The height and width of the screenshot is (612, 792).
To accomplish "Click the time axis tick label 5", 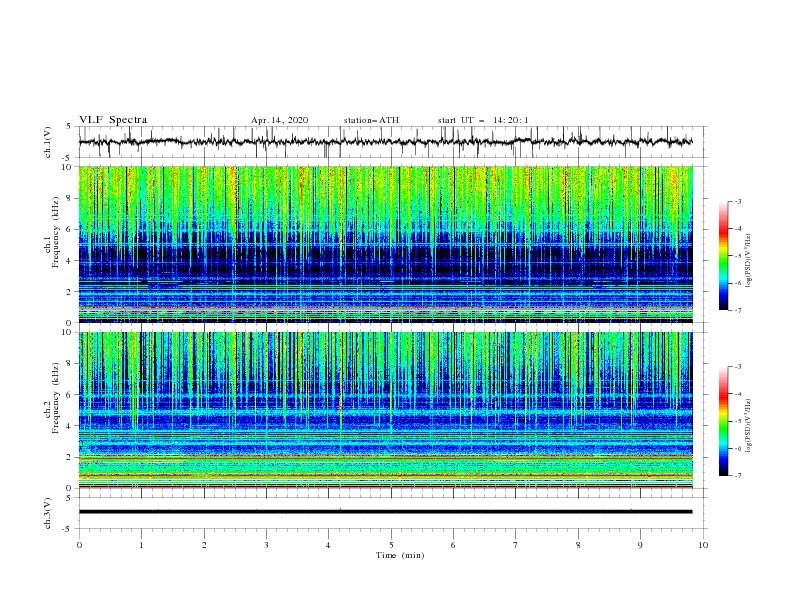I will (391, 545).
